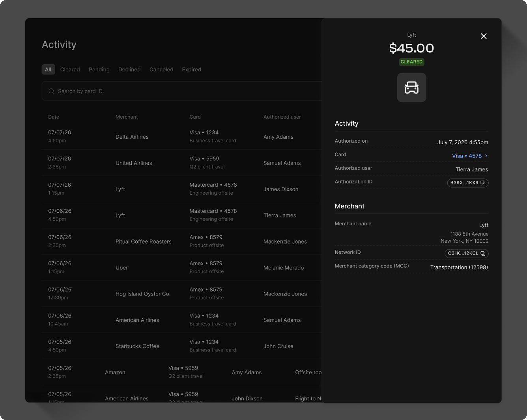Switch to the Declined tab
Image resolution: width=527 pixels, height=420 pixels.
(x=129, y=69)
